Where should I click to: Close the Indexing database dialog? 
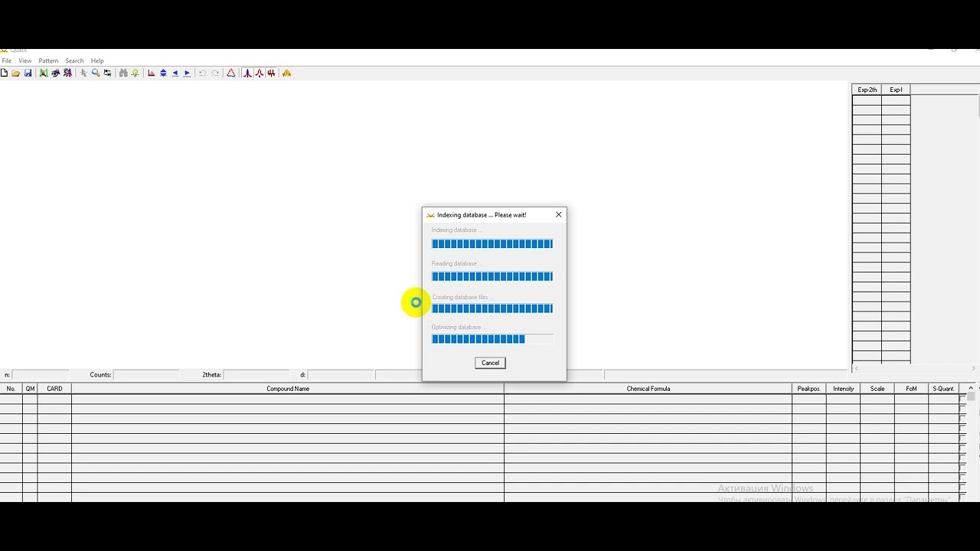click(558, 214)
